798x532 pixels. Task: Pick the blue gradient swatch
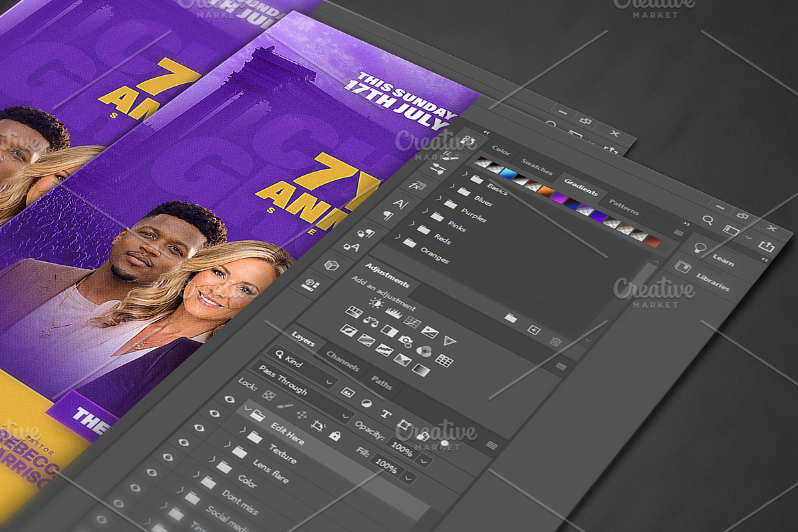tap(509, 174)
